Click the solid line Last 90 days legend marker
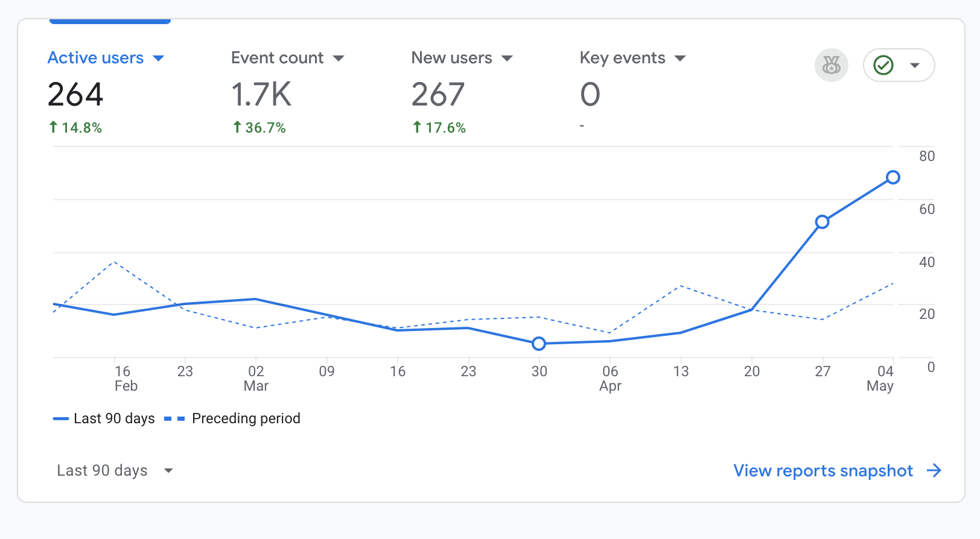 pyautogui.click(x=61, y=418)
